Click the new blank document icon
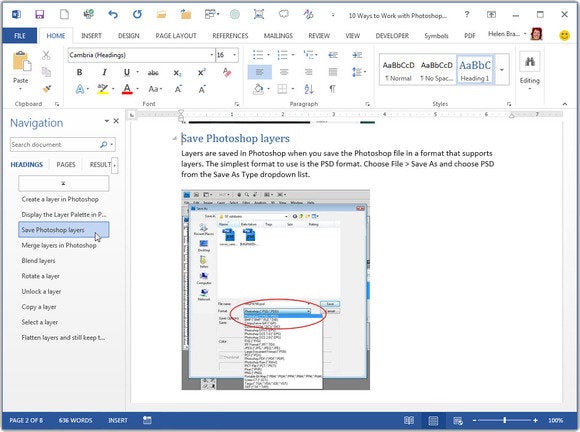Image resolution: width=580 pixels, height=432 pixels. coord(64,14)
